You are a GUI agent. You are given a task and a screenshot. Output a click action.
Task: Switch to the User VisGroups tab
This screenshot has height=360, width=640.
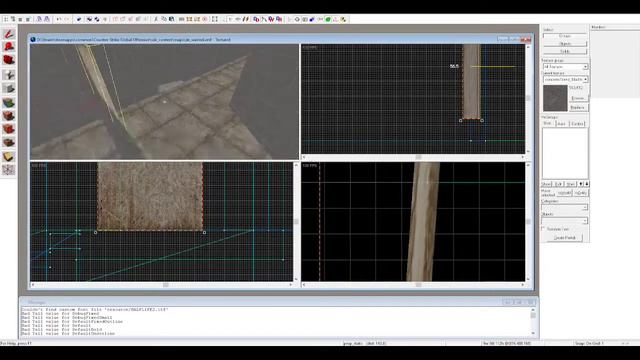pyautogui.click(x=548, y=123)
